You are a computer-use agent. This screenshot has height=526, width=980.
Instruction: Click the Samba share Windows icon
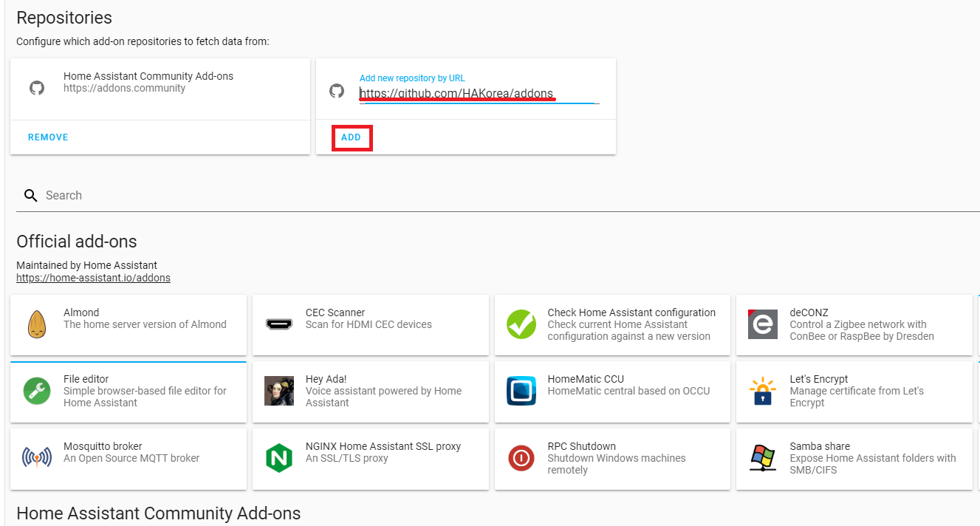[x=763, y=458]
